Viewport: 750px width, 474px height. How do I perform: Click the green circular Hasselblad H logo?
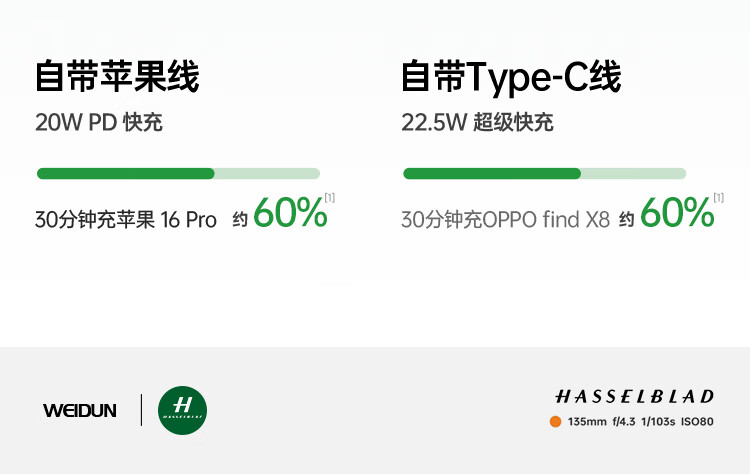[x=183, y=410]
